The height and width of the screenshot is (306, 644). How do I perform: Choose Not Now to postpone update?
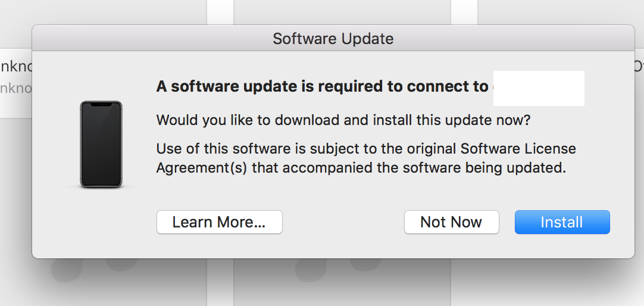point(451,222)
